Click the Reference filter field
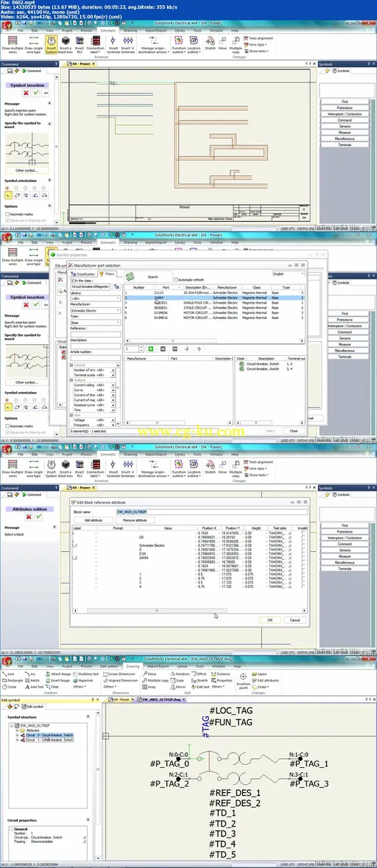Image resolution: width=377 pixels, height=868 pixels. 95,335
